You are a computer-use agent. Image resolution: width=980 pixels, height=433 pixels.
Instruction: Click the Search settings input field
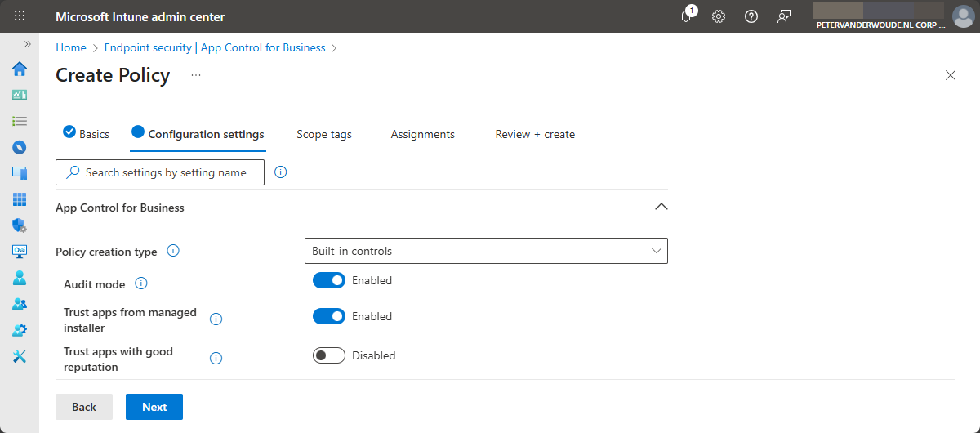tap(166, 172)
